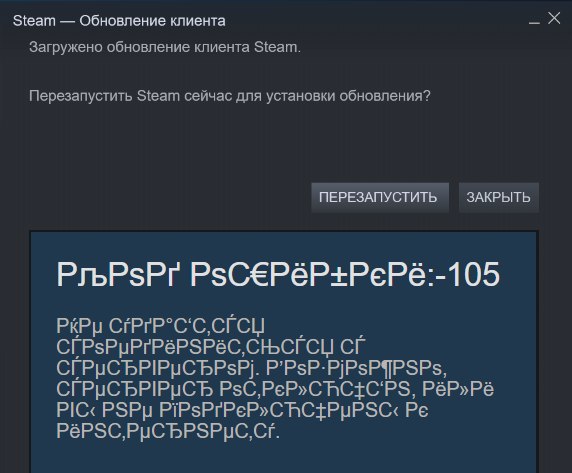The height and width of the screenshot is (473, 572).
Task: Click the 'Steam — Обновление клиента' title text
Action: pyautogui.click(x=119, y=21)
